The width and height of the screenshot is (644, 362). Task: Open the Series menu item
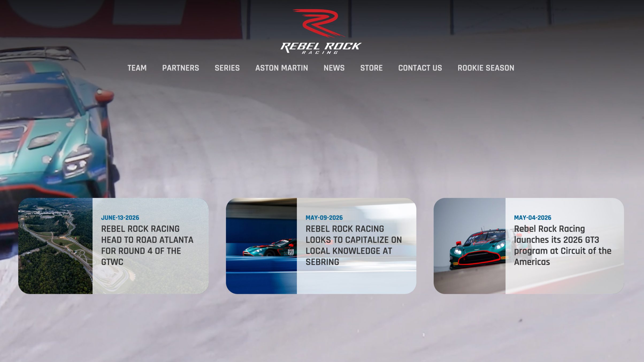pyautogui.click(x=227, y=68)
